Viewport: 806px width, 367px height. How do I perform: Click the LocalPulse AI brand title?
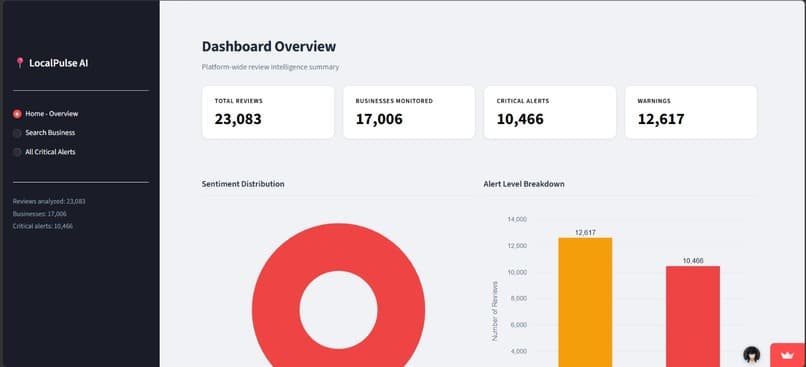(x=59, y=63)
